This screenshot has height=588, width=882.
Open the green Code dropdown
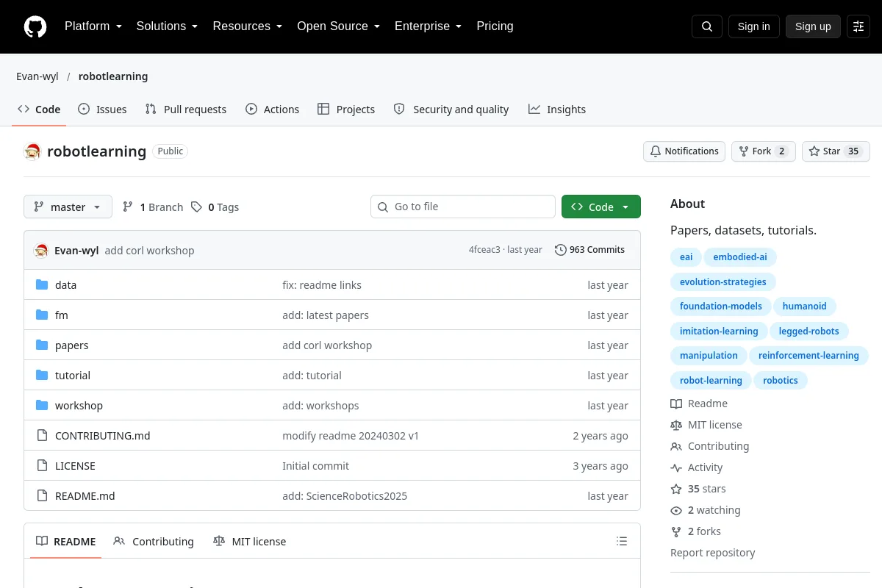[601, 207]
